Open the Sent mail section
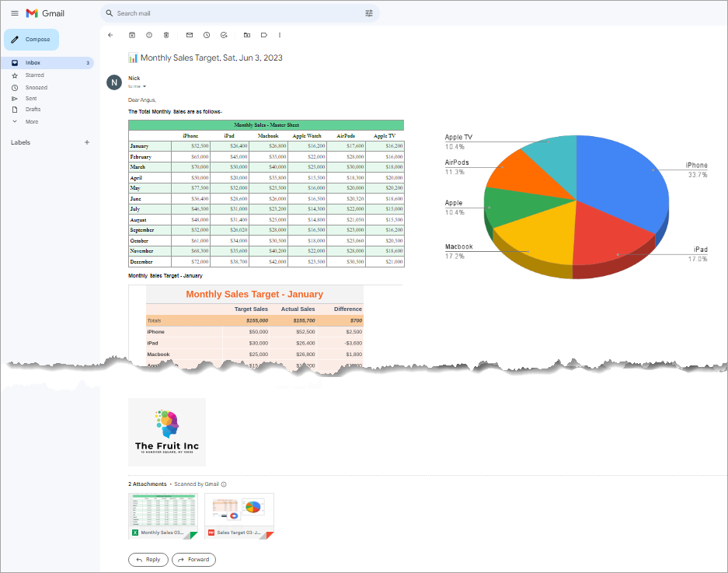728x573 pixels. pos(30,98)
